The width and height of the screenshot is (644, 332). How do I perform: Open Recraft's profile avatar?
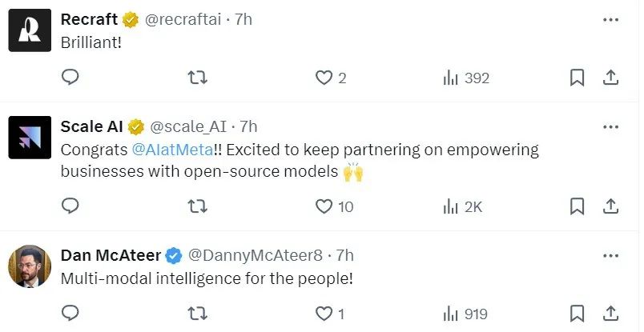[x=30, y=31]
